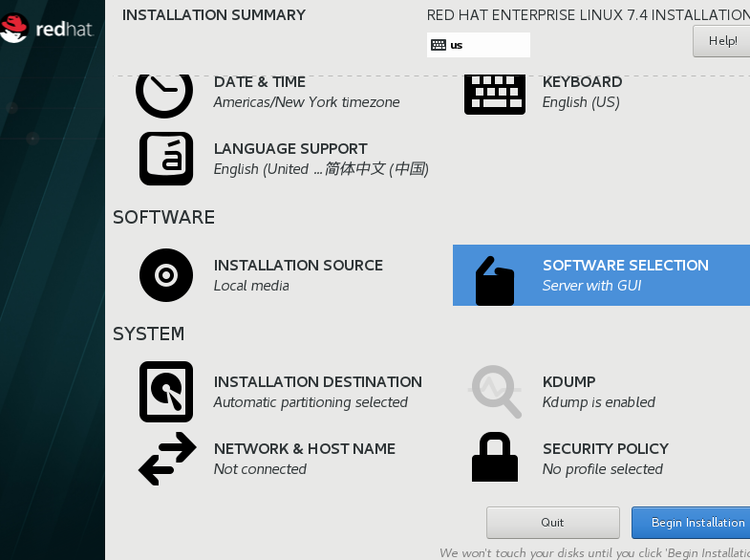Click the Help! button

click(721, 41)
